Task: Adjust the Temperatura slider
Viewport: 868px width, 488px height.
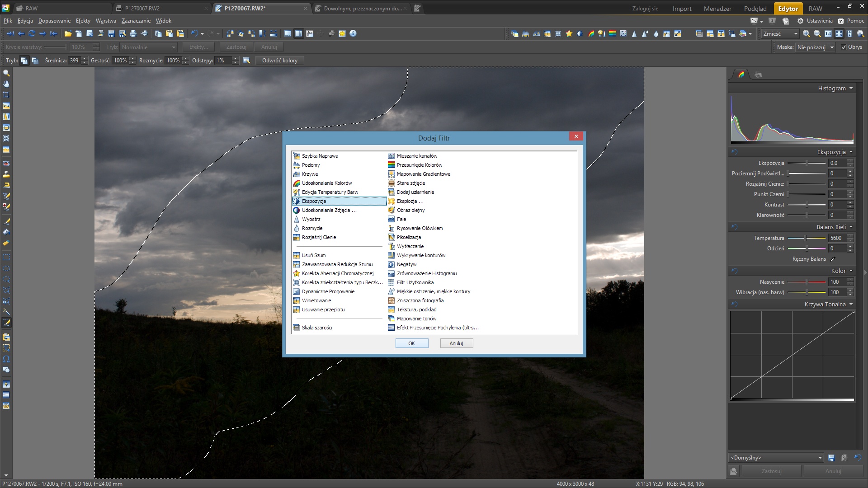Action: pos(805,238)
